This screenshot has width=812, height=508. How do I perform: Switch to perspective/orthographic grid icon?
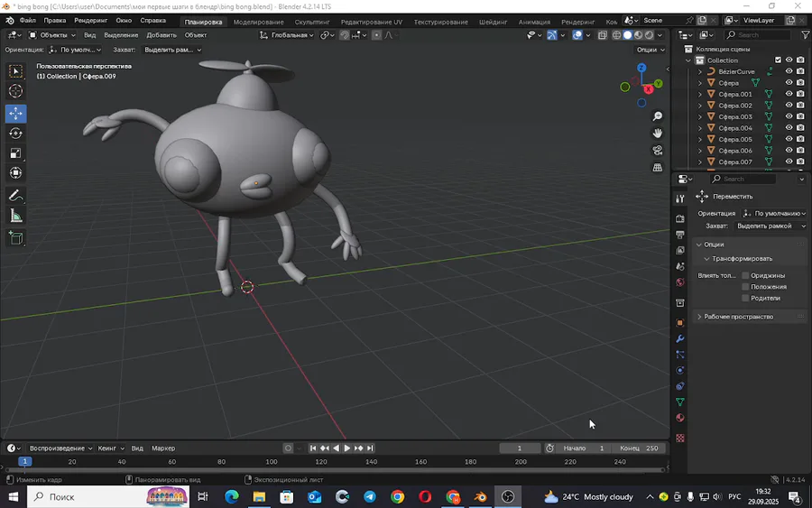658,167
